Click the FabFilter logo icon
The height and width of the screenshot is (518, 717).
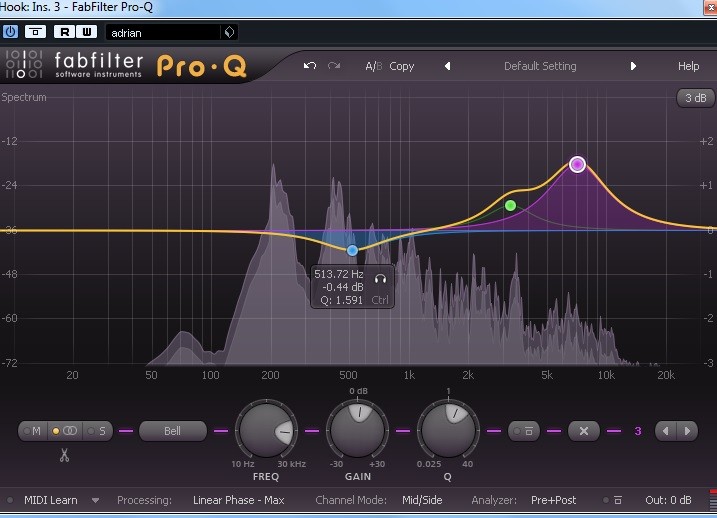tap(24, 64)
